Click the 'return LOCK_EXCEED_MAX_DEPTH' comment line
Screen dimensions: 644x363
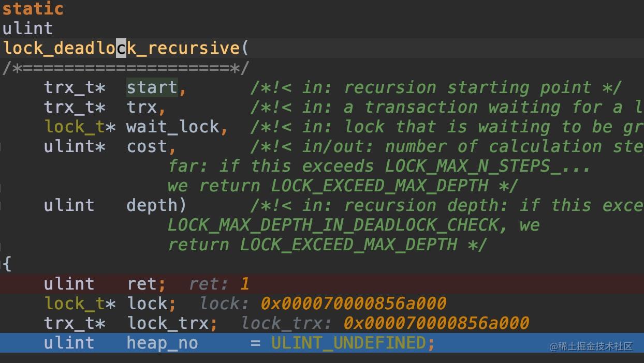click(x=328, y=245)
